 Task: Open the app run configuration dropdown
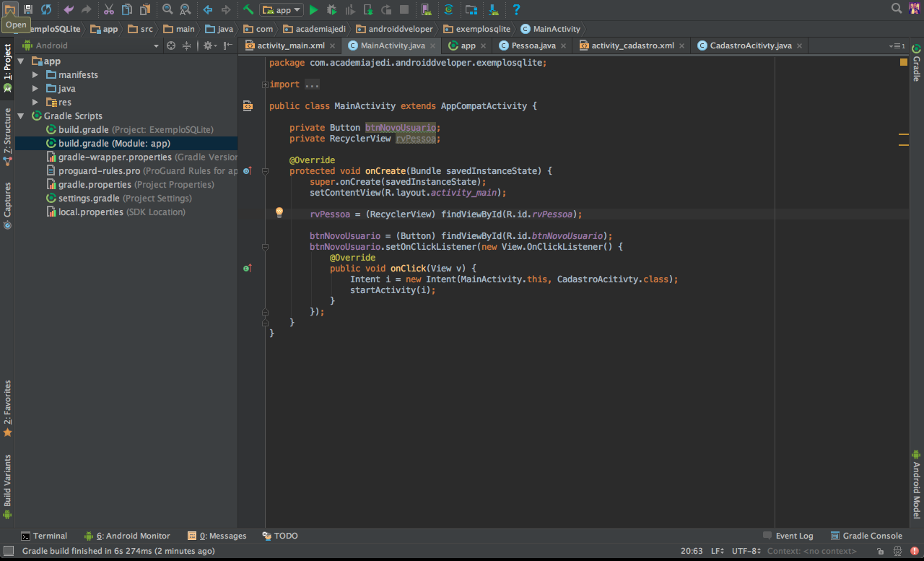pyautogui.click(x=282, y=9)
